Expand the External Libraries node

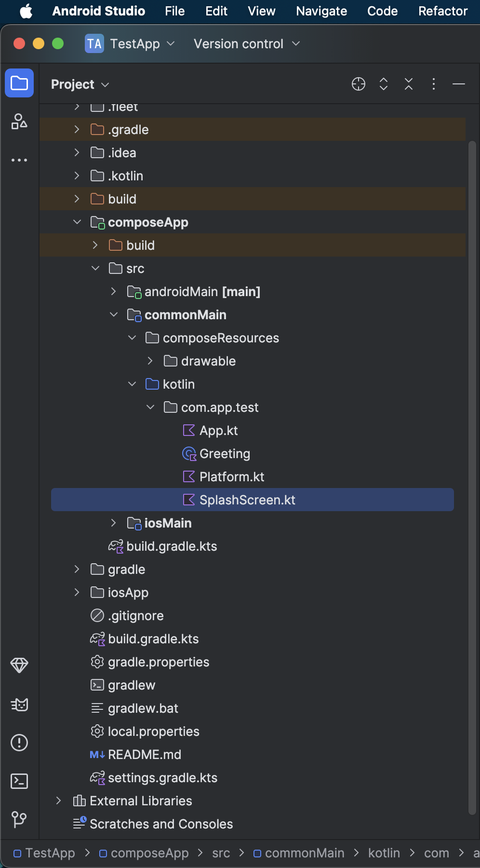[58, 800]
